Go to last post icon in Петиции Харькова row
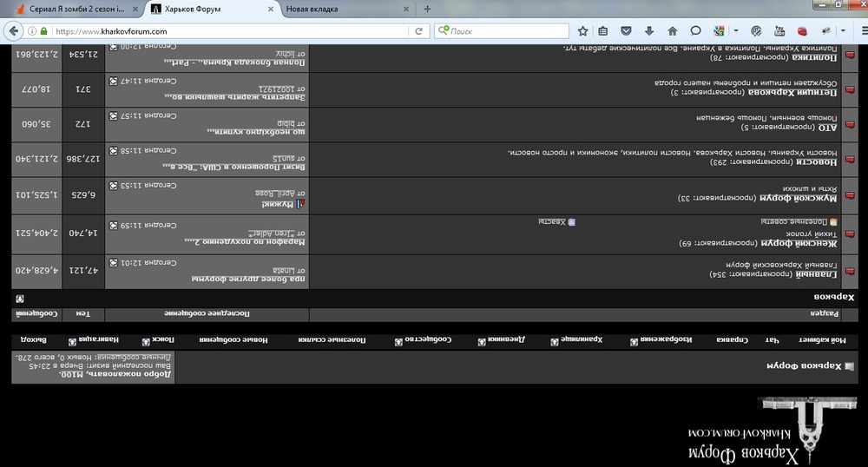 click(113, 81)
